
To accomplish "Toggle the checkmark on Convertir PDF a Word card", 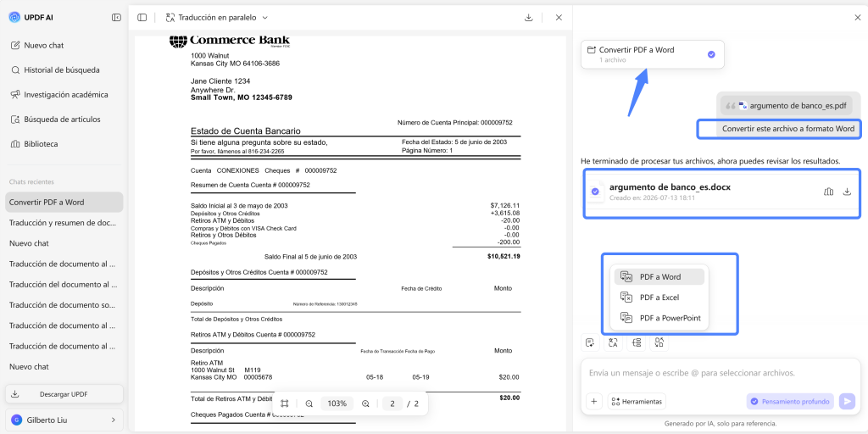I will point(711,54).
